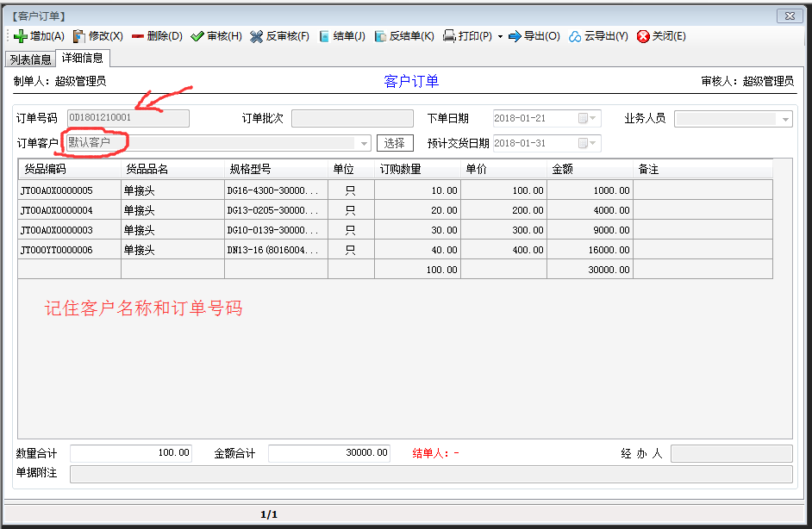
Task: Click the 选择 button beside customer field
Action: pos(395,143)
